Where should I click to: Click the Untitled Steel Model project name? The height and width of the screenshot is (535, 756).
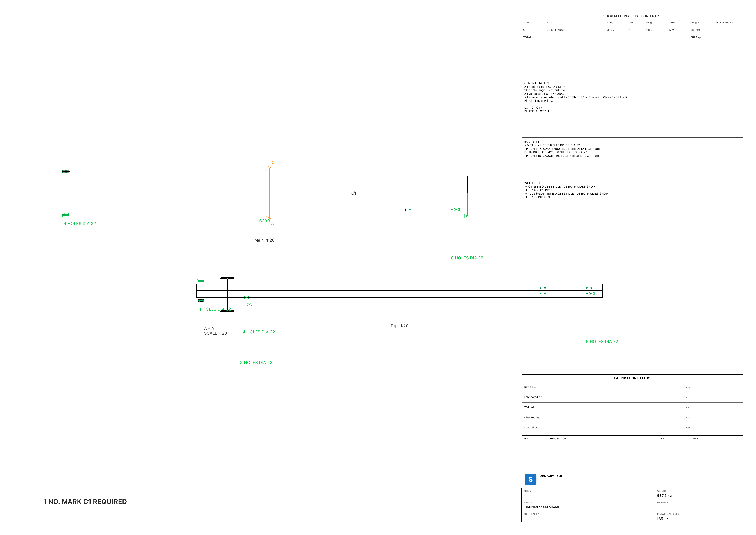click(x=542, y=507)
